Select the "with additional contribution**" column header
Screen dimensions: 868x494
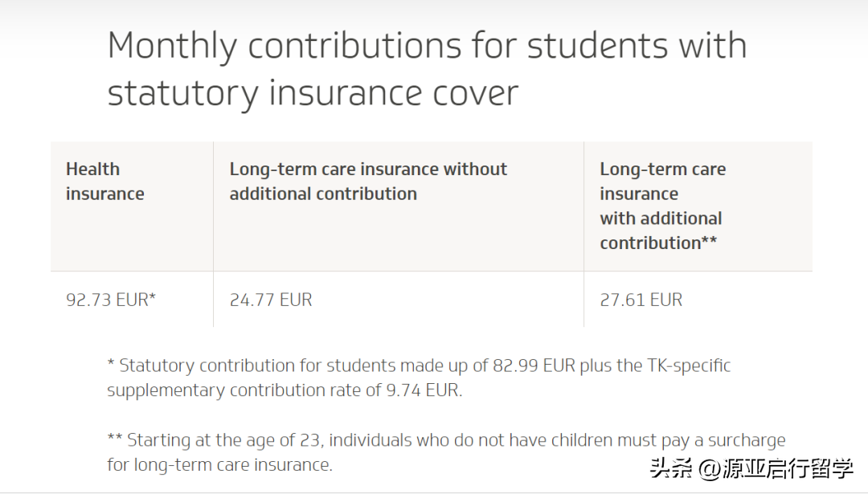[x=662, y=206]
